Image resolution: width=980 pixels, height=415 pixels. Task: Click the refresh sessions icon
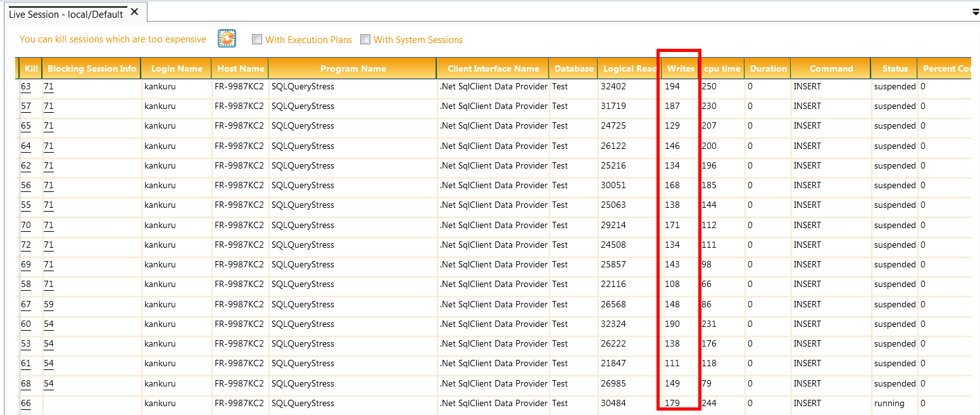(x=227, y=39)
